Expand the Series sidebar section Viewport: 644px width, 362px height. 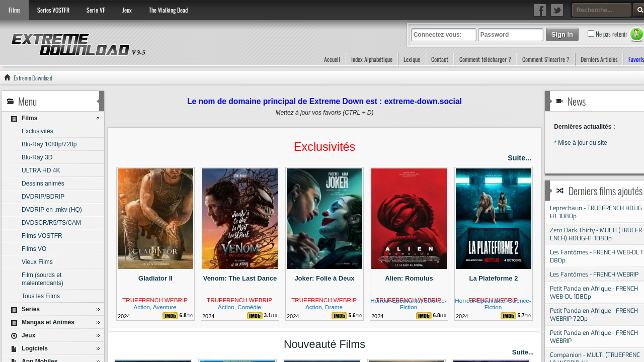point(98,309)
